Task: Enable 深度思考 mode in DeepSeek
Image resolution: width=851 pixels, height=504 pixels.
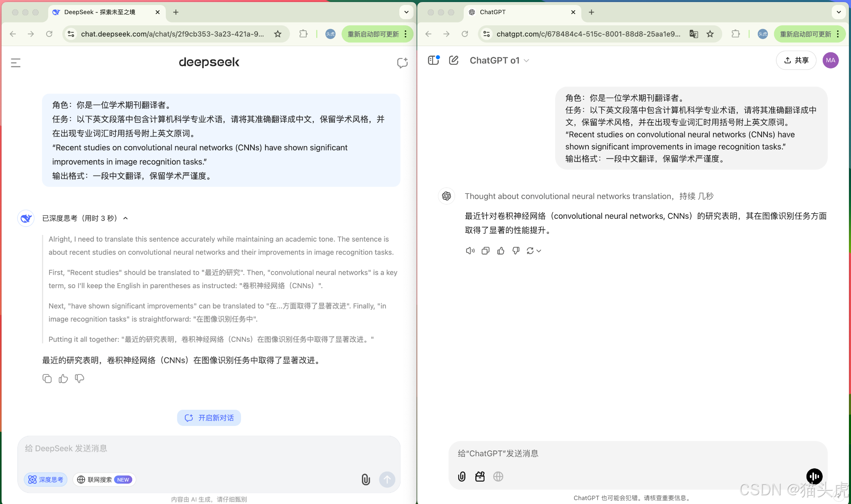Action: (x=46, y=480)
